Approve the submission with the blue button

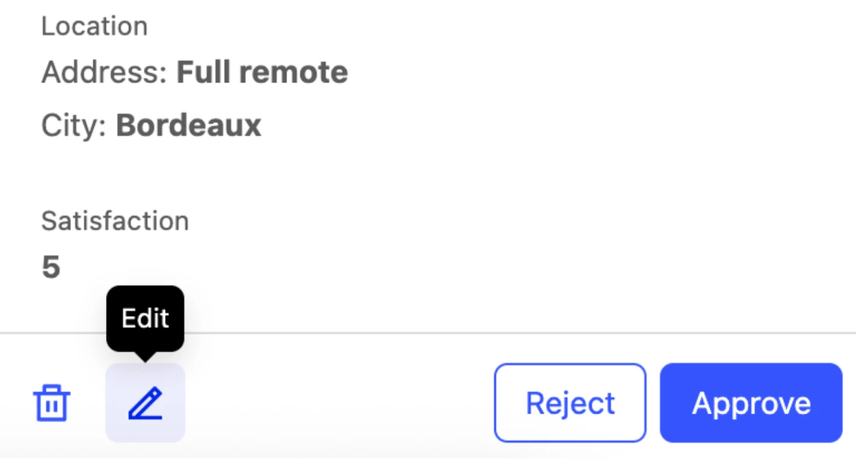(x=751, y=403)
